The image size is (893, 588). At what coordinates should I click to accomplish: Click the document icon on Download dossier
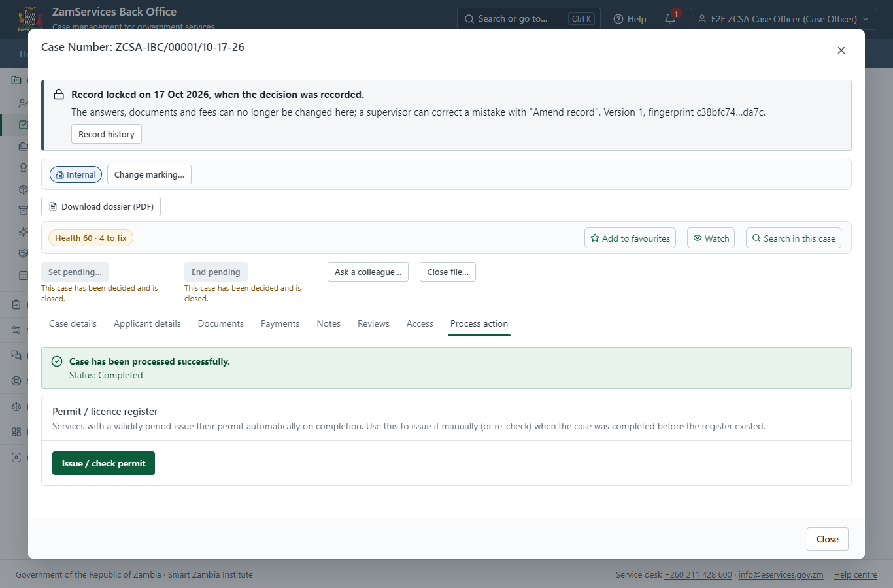[53, 206]
